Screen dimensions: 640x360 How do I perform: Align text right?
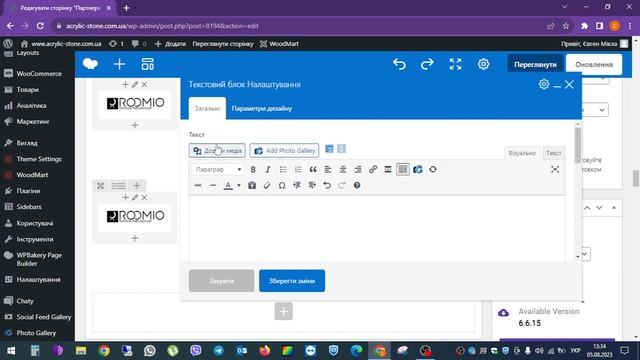[358, 169]
